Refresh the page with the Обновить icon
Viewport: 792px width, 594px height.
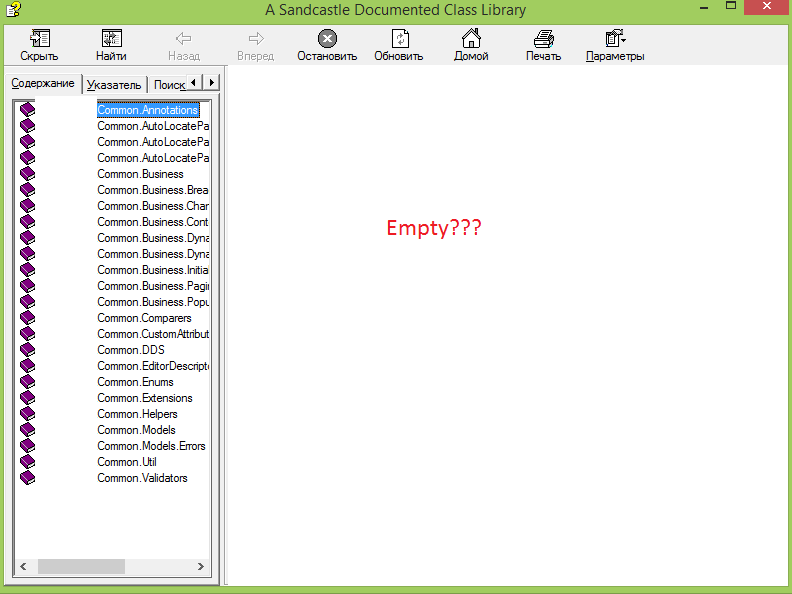coord(400,38)
